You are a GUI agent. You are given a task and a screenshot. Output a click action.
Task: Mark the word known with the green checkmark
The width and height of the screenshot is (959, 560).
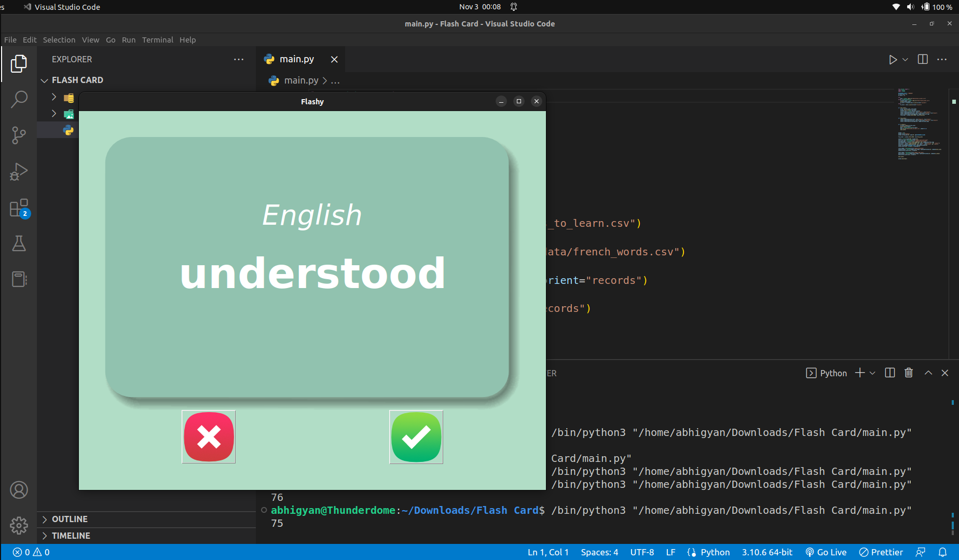coord(416,437)
